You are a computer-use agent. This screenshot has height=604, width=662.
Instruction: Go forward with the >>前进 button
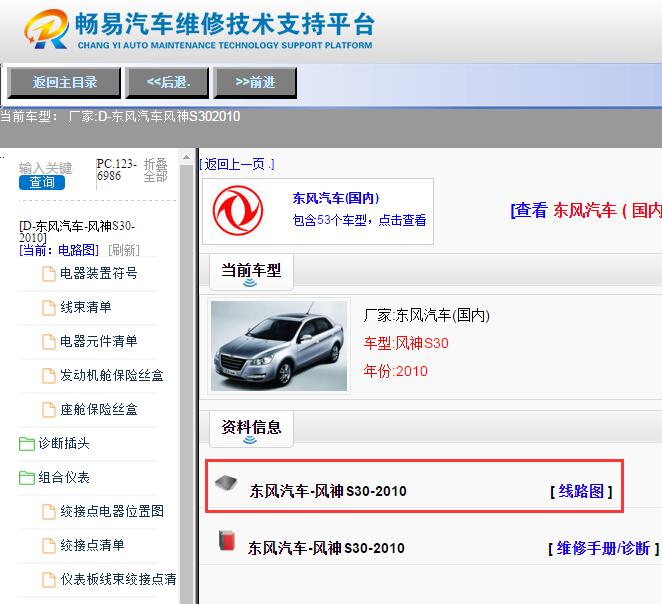coord(255,82)
